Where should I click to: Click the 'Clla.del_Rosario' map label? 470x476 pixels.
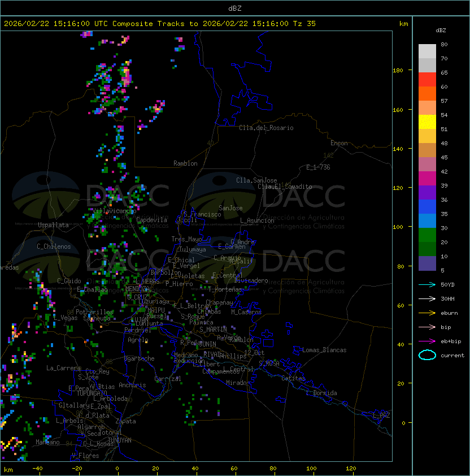tap(266, 128)
